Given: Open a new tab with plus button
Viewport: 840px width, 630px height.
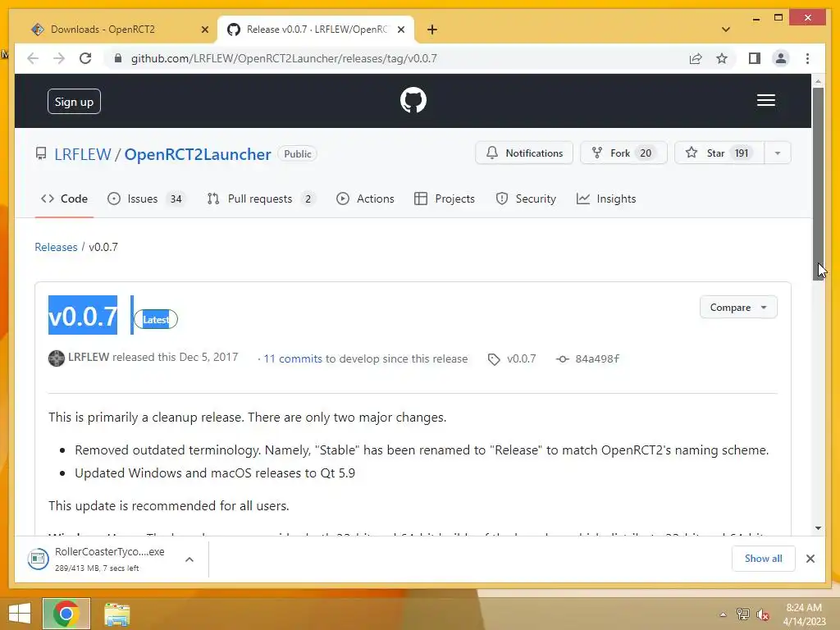Looking at the screenshot, I should (x=432, y=30).
